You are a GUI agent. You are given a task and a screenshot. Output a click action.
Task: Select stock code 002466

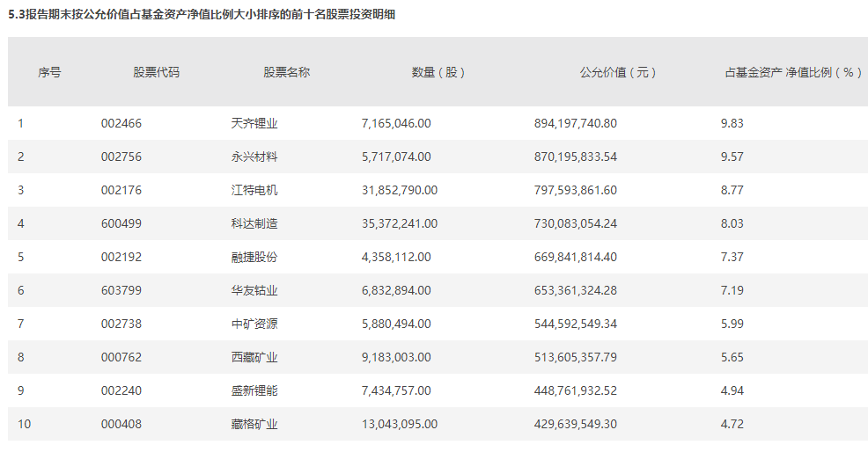point(121,123)
